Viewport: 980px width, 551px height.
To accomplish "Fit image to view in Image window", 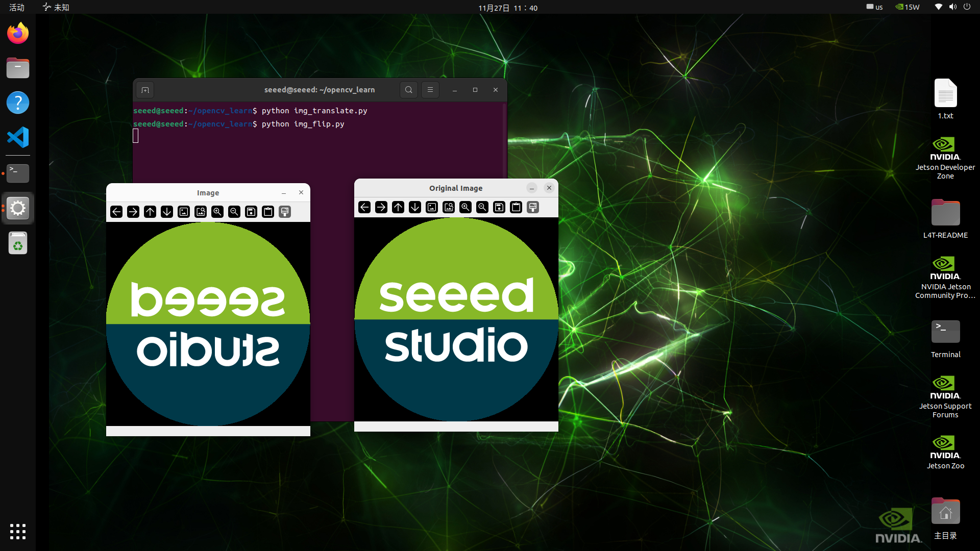I will coord(201,212).
